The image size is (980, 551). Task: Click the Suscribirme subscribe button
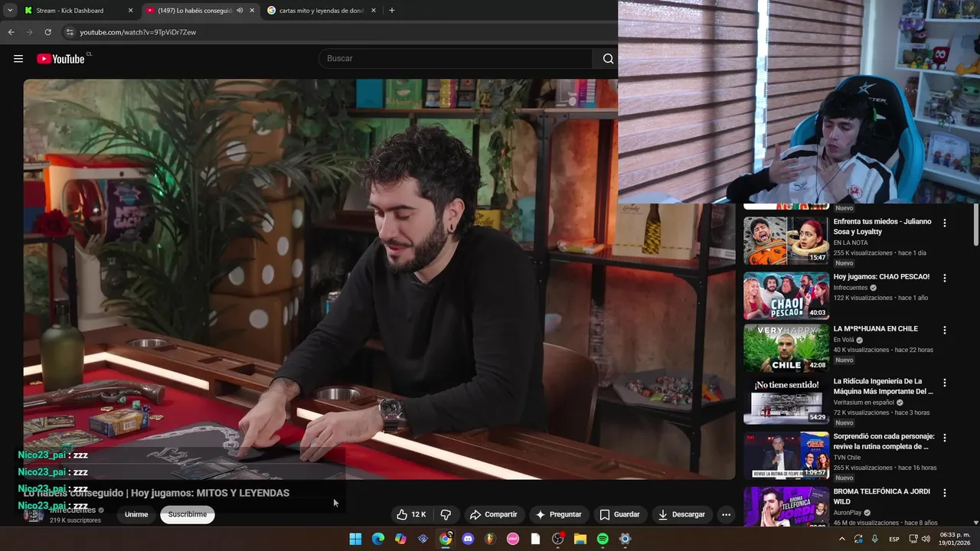point(188,514)
